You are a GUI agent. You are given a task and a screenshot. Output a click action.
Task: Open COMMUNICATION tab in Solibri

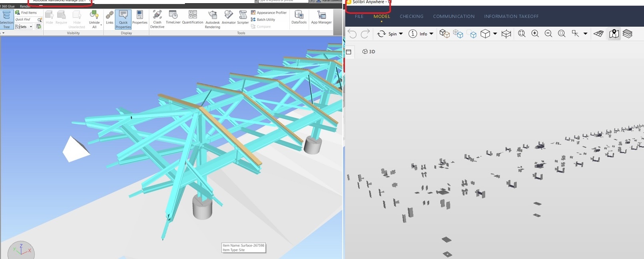(x=453, y=16)
